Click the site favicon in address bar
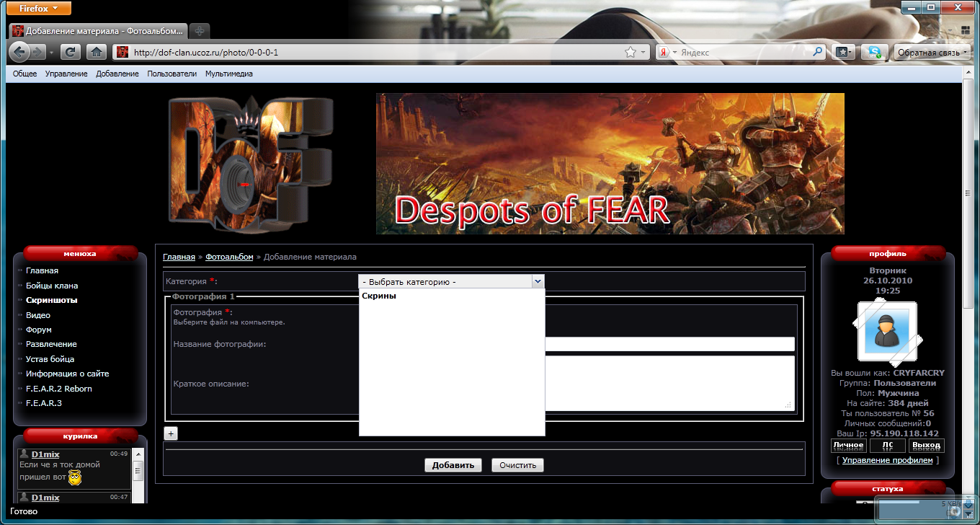The width and height of the screenshot is (980, 525). 122,52
